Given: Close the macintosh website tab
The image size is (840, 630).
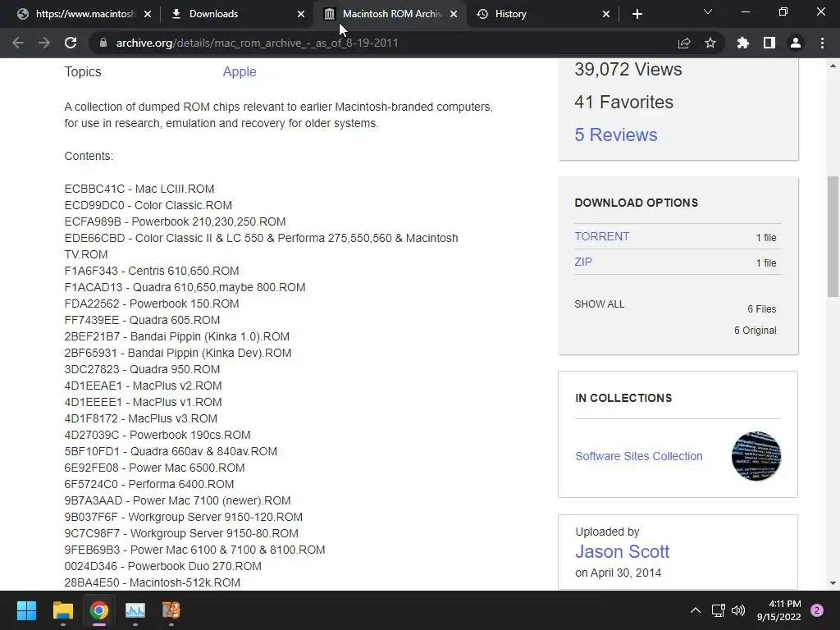Looking at the screenshot, I should (x=148, y=14).
